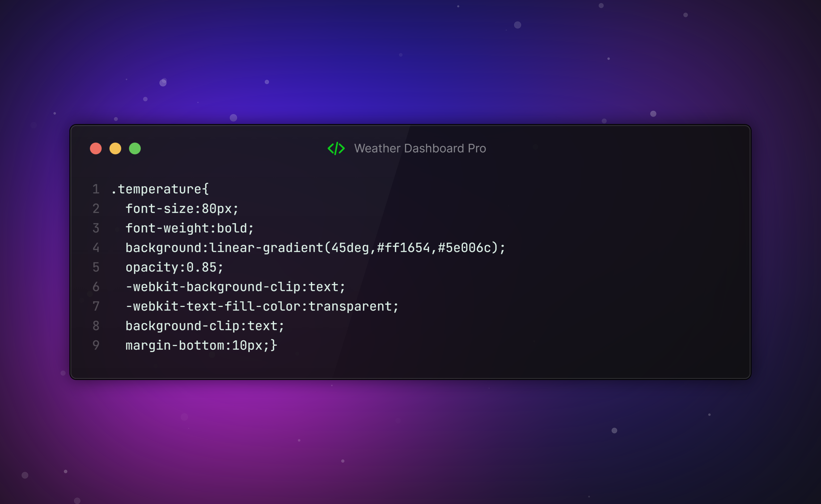The image size is (821, 504).
Task: Click the red close window button
Action: [96, 148]
